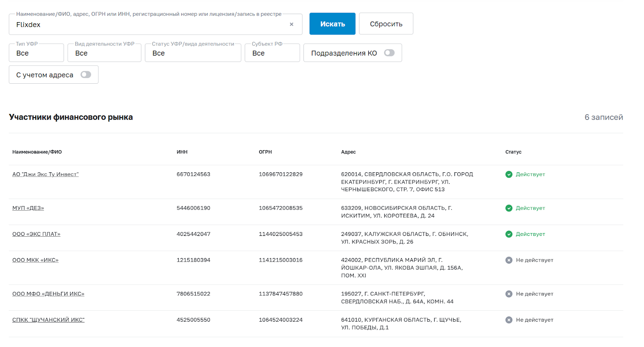Click the Не действует text for СПКК ЩУЧАНСКИЙ ИКС
644x347 pixels.
535,320
